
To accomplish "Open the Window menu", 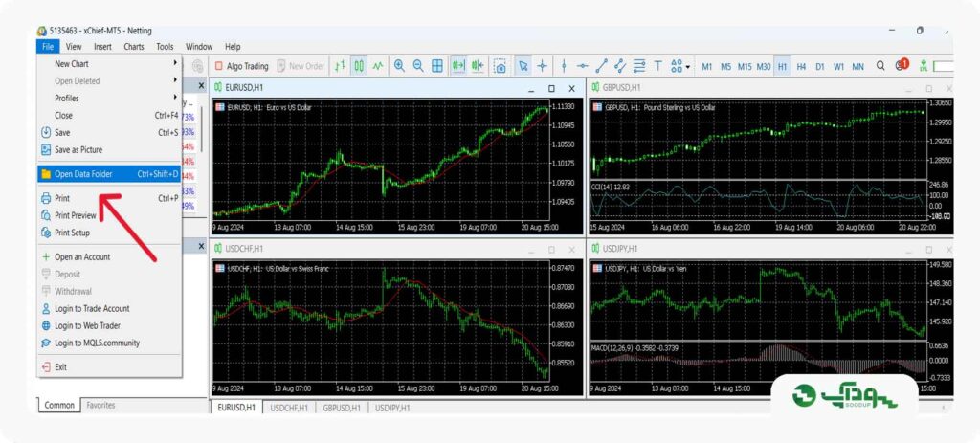I will coord(199,46).
